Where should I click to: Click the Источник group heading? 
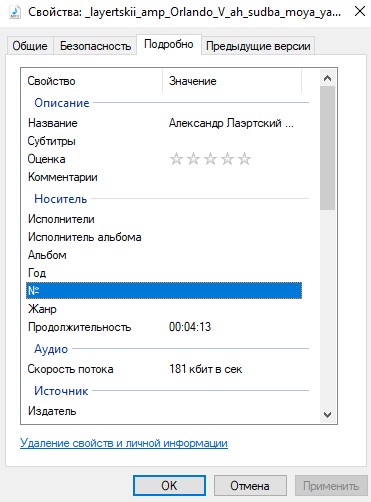click(61, 391)
